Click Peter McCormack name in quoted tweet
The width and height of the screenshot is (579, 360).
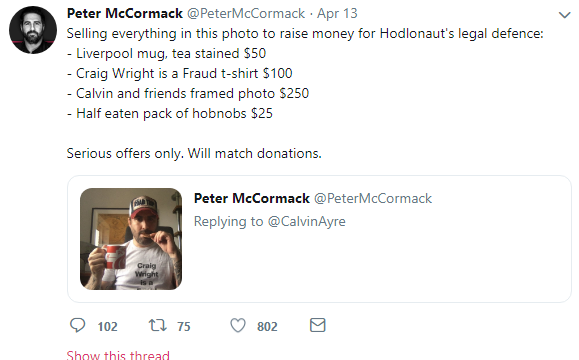pyautogui.click(x=252, y=199)
